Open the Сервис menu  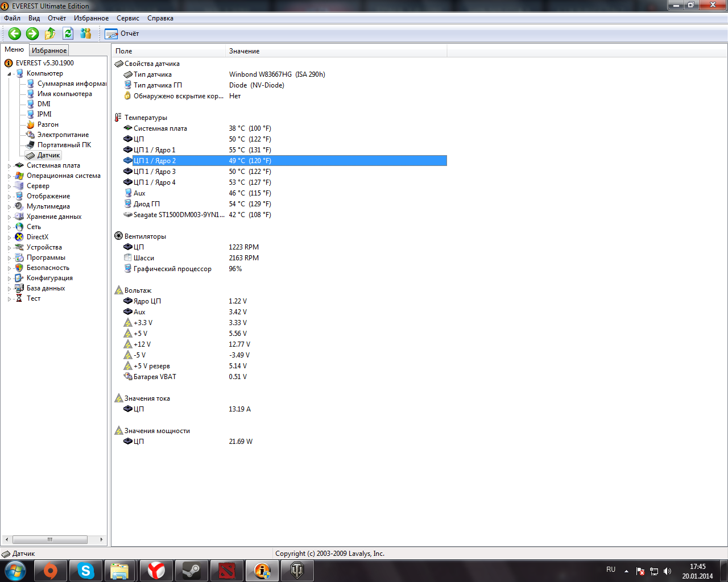(128, 18)
